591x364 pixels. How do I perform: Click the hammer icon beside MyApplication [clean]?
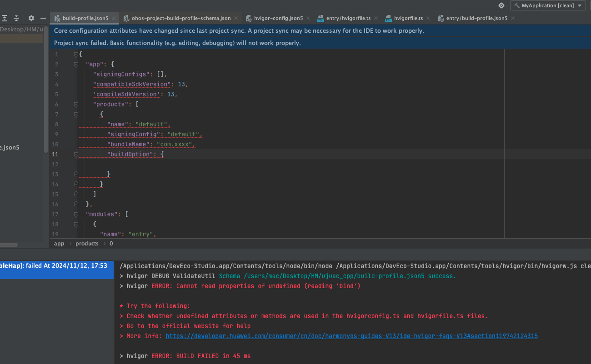click(x=517, y=5)
